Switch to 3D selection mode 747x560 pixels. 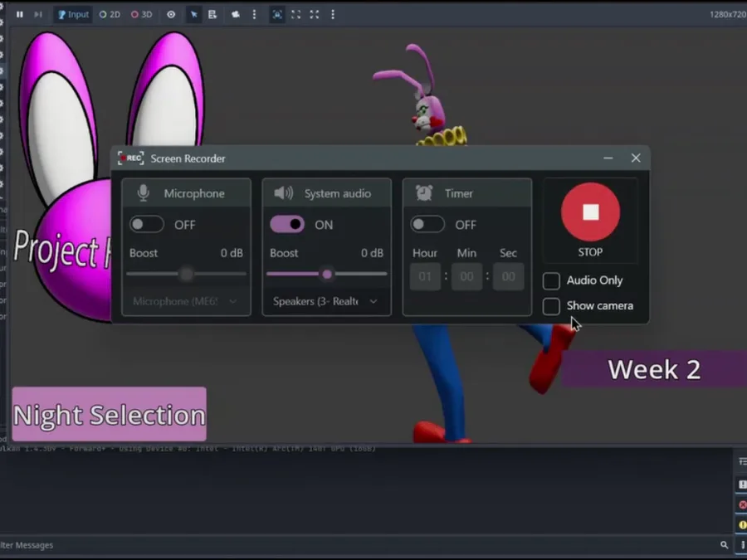click(141, 15)
